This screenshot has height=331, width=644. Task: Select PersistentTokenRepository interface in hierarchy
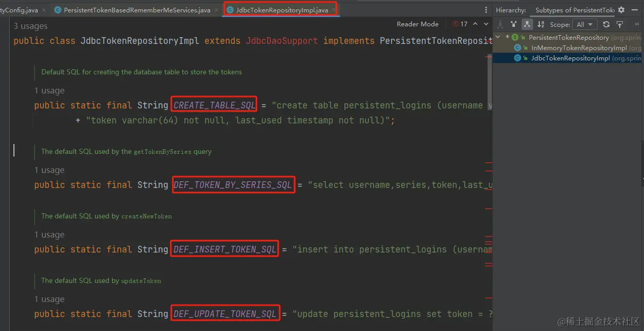point(568,37)
